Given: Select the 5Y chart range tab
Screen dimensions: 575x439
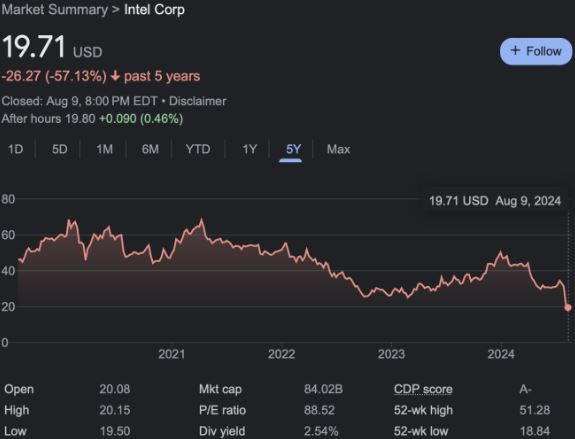Looking at the screenshot, I should tap(293, 149).
